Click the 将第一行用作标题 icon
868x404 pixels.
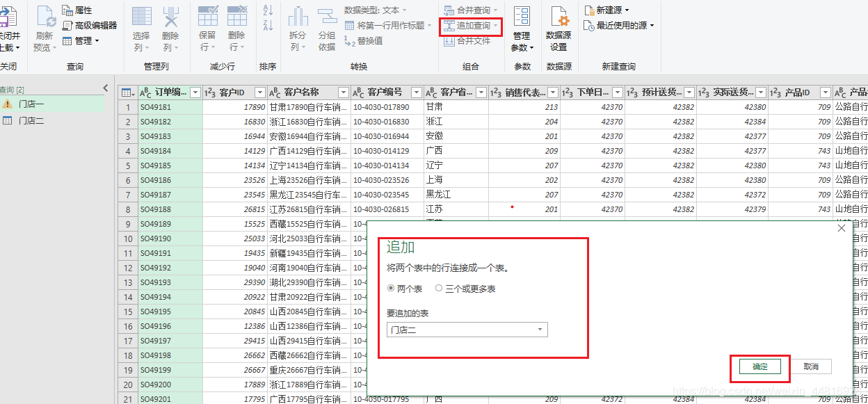387,27
